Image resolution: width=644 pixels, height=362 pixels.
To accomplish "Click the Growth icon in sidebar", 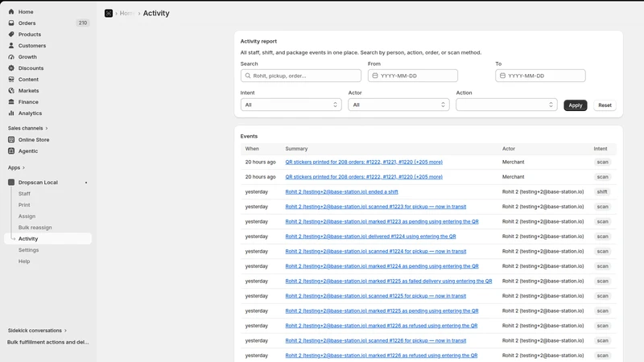I will [x=11, y=57].
